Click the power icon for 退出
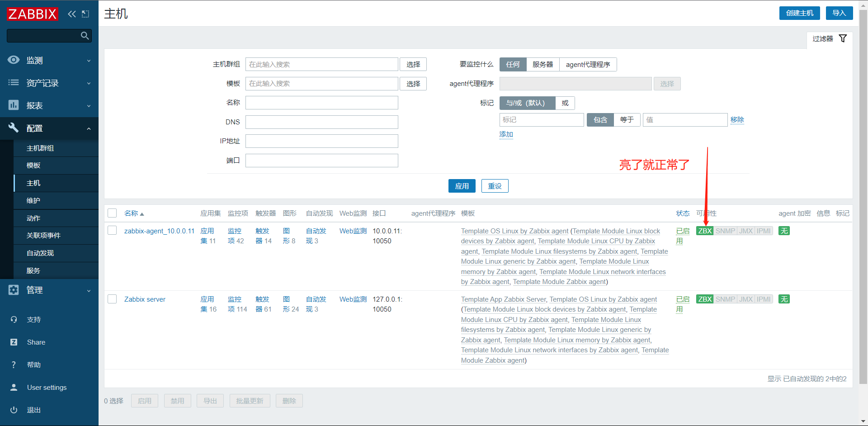This screenshot has width=868, height=426. (14, 410)
